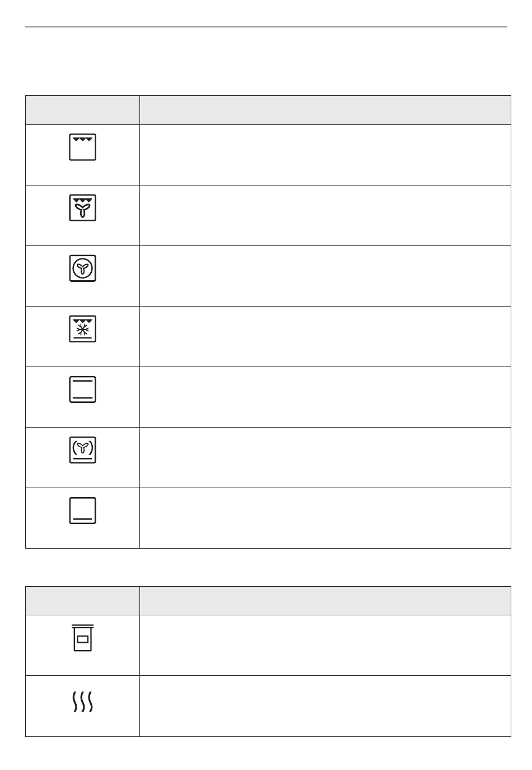Click the empty cell beside top-bottom heat icon
The height and width of the screenshot is (770, 532).
coord(325,397)
